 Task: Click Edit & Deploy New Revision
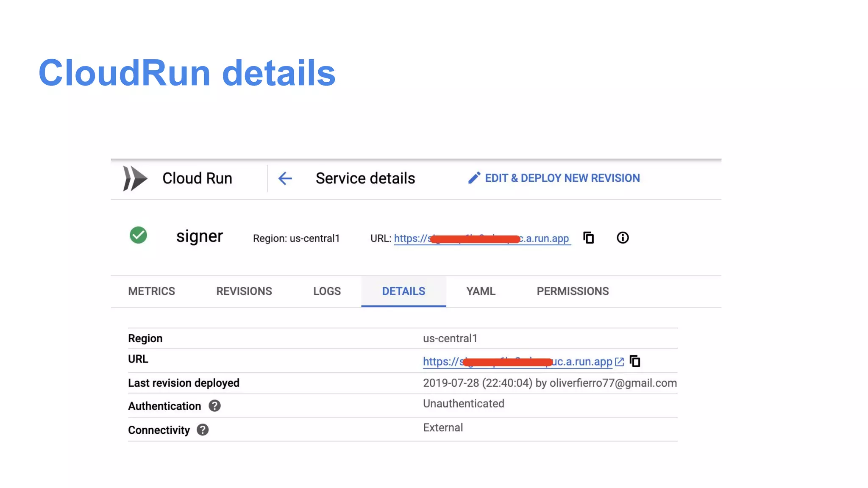click(562, 178)
